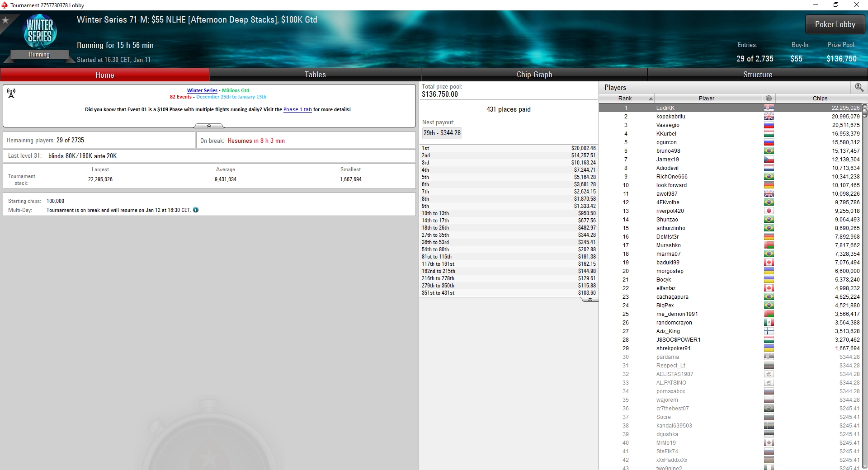Click the Running status badge
The width and height of the screenshot is (868, 470).
39,55
